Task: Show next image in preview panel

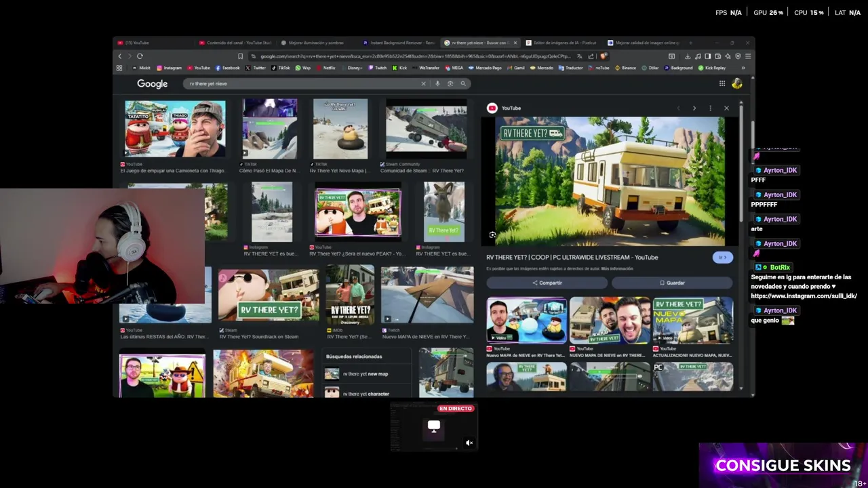Action: pos(694,108)
